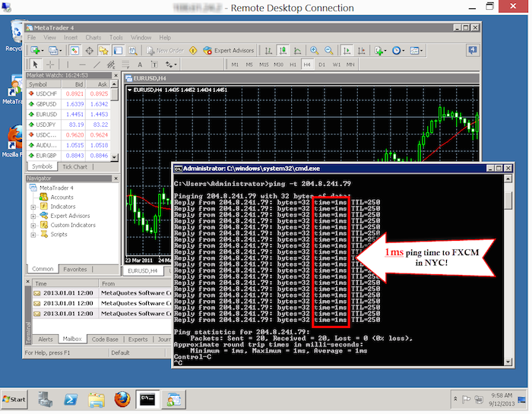Select the Text Label tool
The width and height of the screenshot is (532, 414).
(x=154, y=64)
